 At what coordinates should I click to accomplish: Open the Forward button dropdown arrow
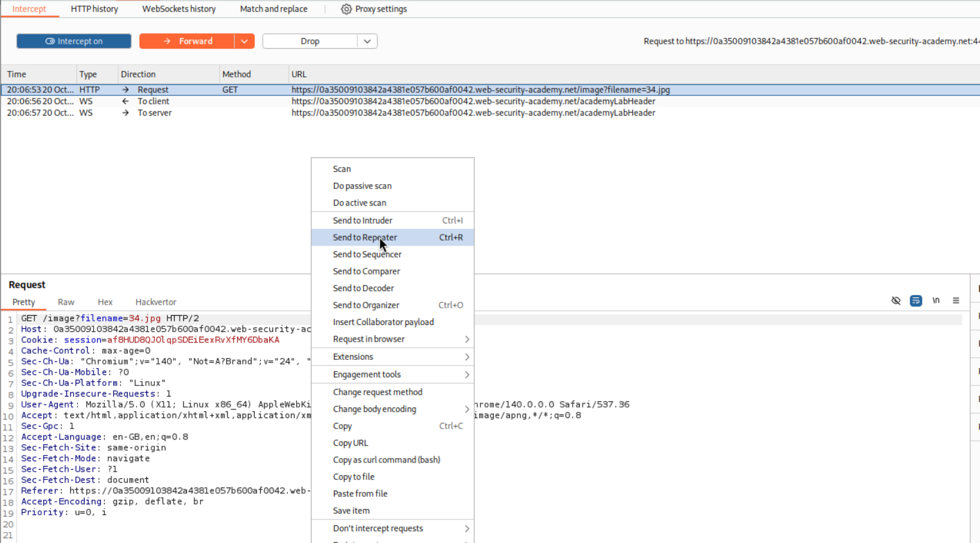point(244,41)
